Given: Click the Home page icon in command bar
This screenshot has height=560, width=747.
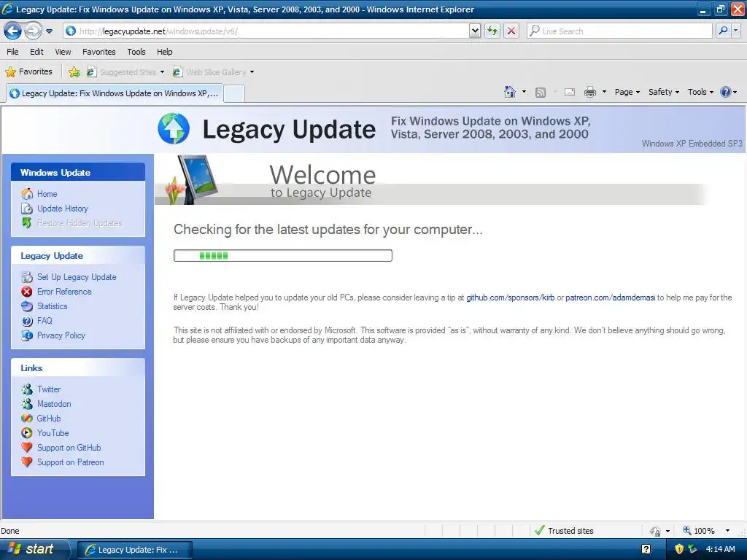Looking at the screenshot, I should pos(510,92).
